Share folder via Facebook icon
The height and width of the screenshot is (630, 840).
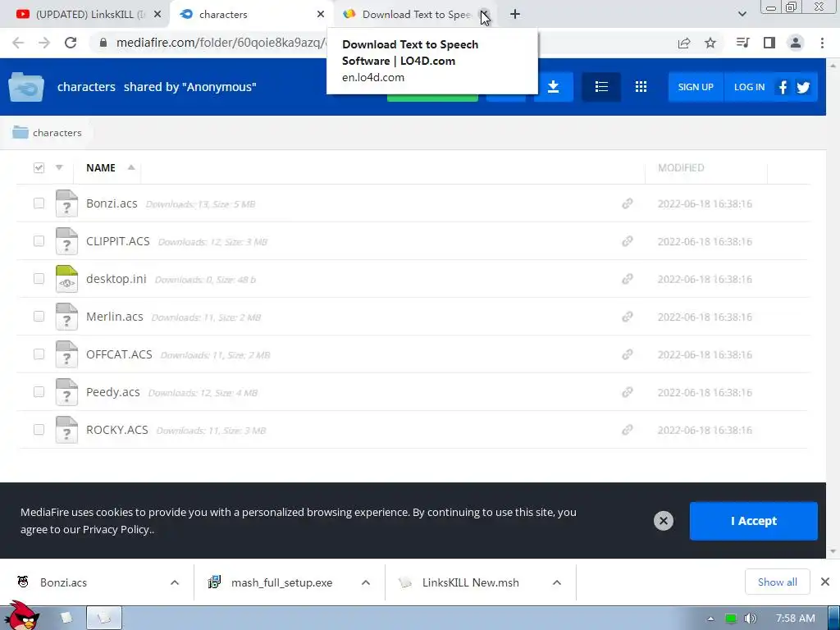[783, 87]
